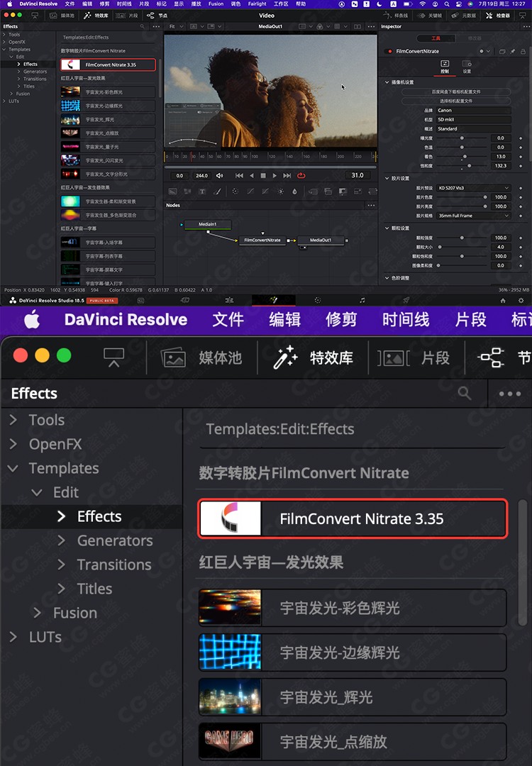Click 百度网盘下载相机配置文件 button
Viewport: 532px width, 766px height.
point(456,91)
